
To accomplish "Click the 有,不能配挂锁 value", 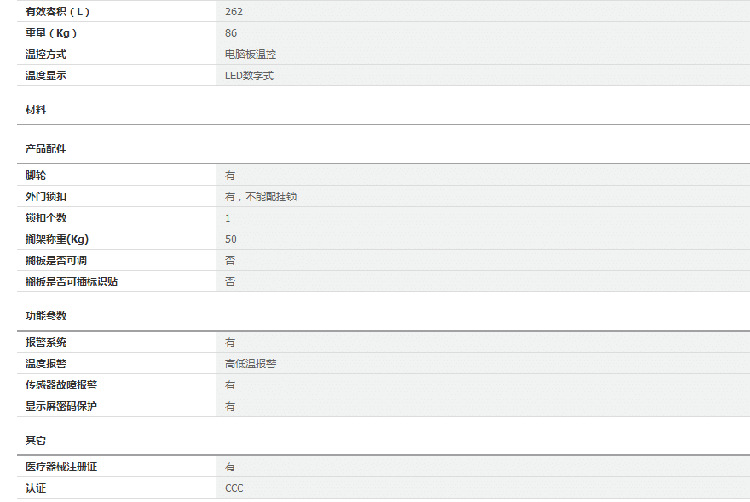I will click(x=261, y=196).
